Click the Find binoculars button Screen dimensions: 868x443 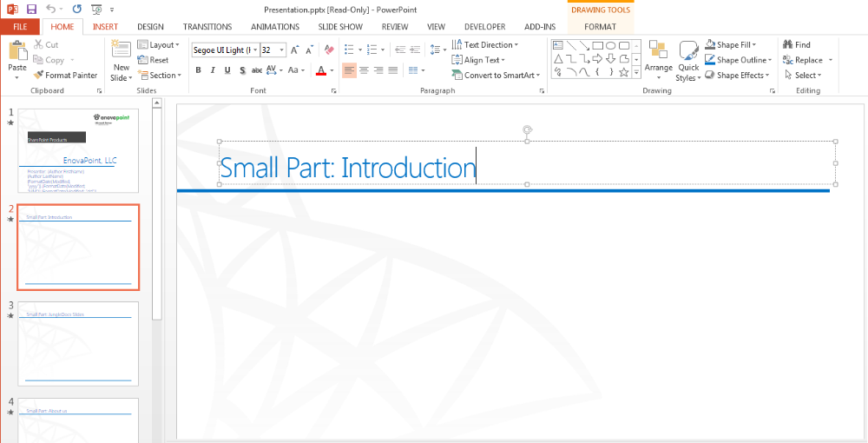click(x=797, y=45)
